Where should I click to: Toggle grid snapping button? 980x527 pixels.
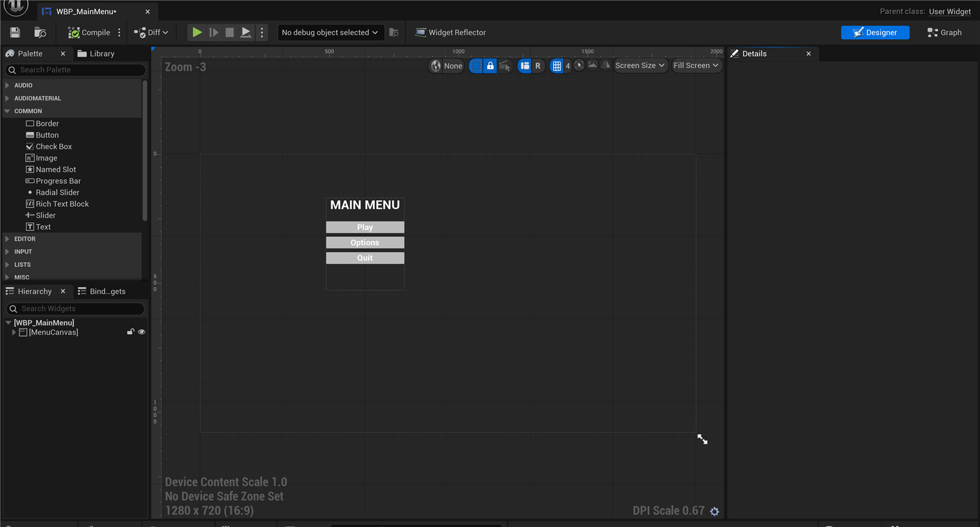click(x=557, y=65)
